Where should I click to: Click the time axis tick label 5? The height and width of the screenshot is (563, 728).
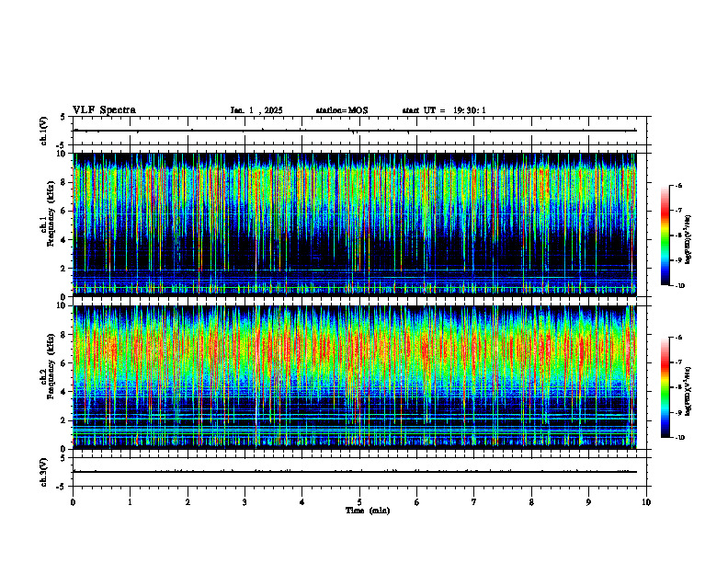tap(359, 502)
